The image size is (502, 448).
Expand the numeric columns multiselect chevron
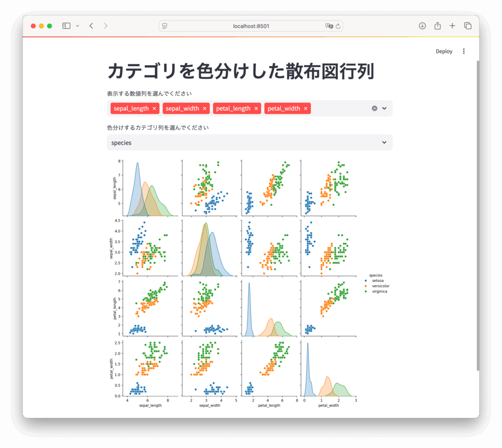tap(384, 108)
